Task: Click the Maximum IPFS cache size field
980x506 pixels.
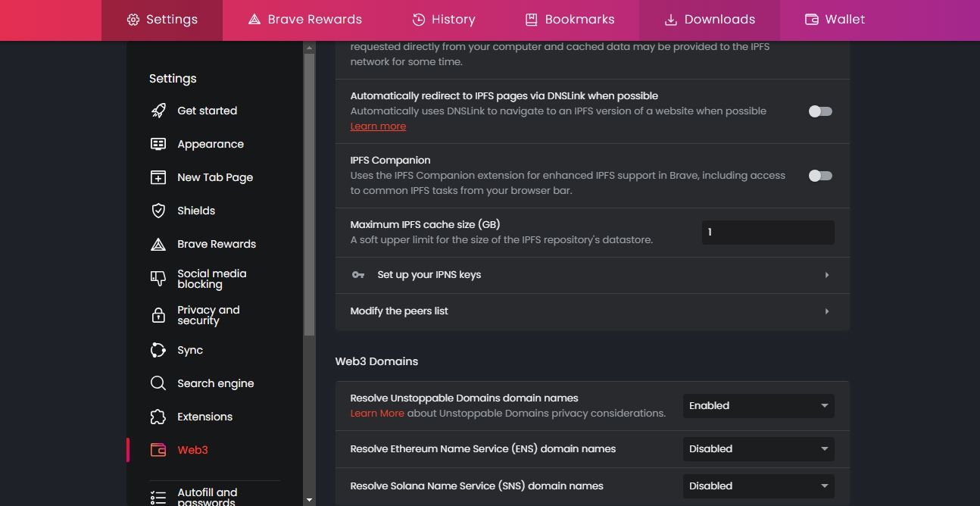Action: tap(767, 232)
